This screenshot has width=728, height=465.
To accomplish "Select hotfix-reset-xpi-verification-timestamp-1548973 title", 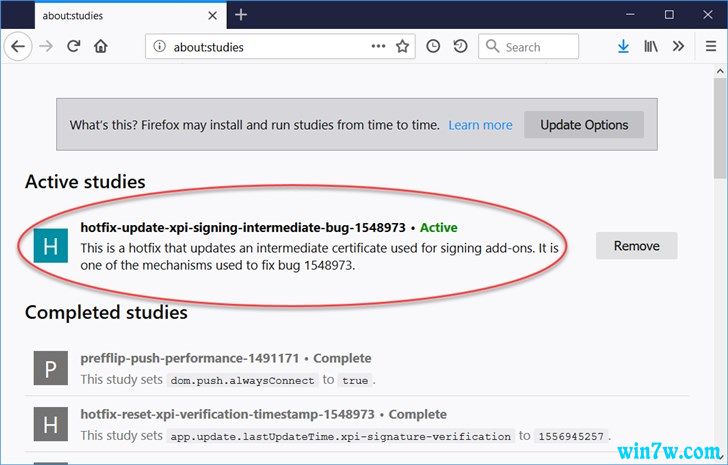I will [228, 414].
